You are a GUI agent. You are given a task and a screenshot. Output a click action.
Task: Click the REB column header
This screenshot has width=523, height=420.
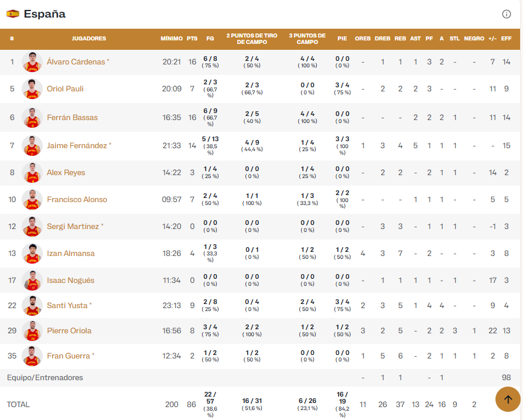point(400,39)
